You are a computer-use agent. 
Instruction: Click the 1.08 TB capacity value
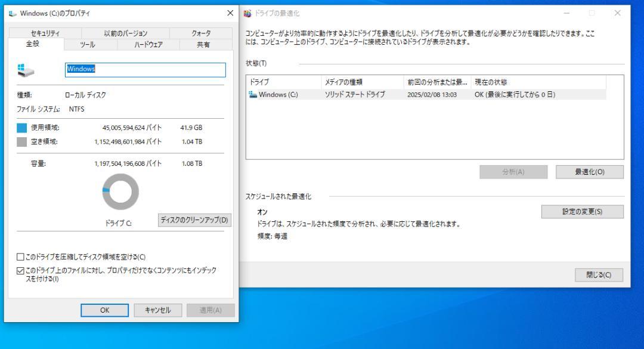(x=192, y=163)
